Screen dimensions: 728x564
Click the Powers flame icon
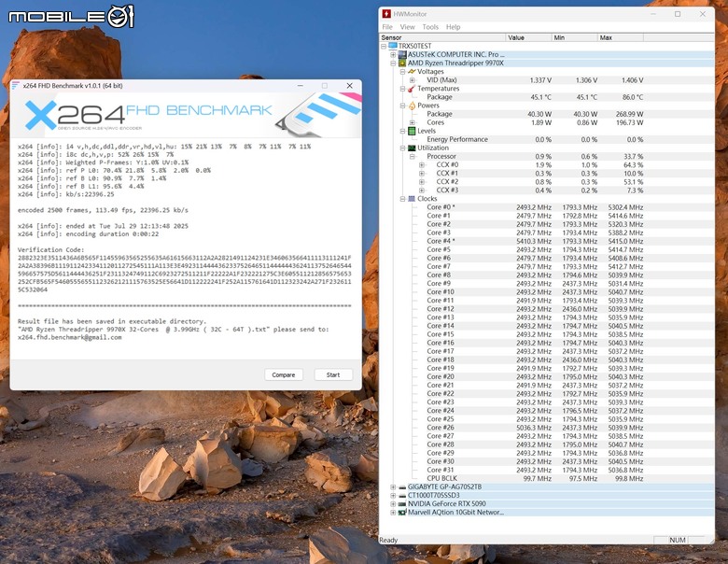(412, 106)
